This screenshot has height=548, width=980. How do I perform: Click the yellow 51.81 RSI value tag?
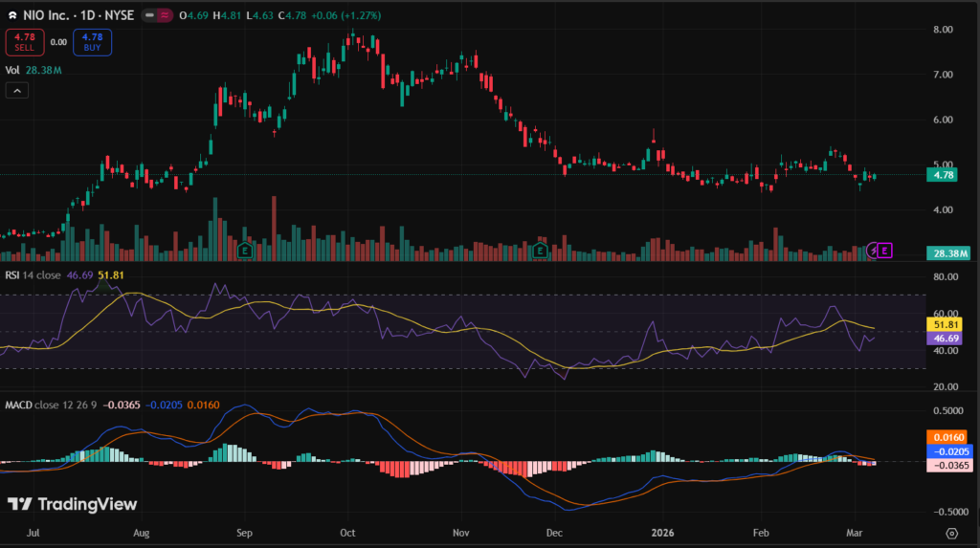(943, 325)
